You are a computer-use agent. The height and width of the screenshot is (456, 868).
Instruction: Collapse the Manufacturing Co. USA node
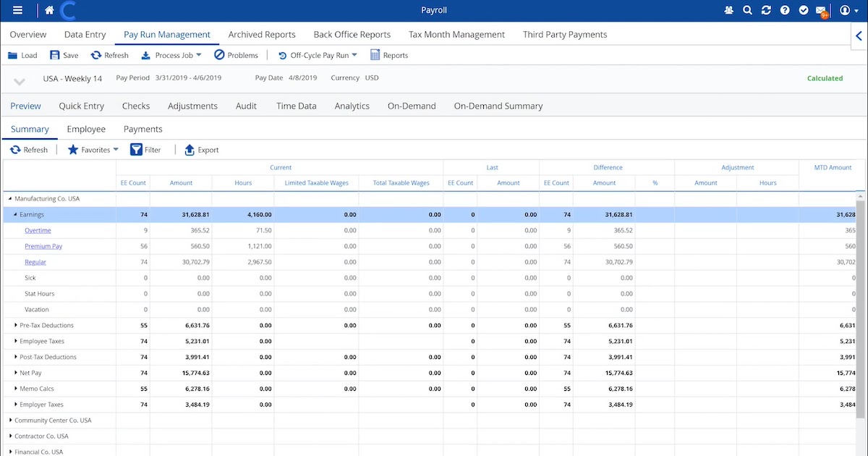pyautogui.click(x=10, y=198)
